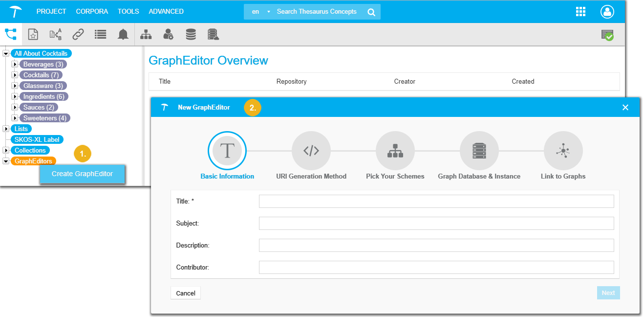Click the search magnifier icon

pyautogui.click(x=371, y=12)
